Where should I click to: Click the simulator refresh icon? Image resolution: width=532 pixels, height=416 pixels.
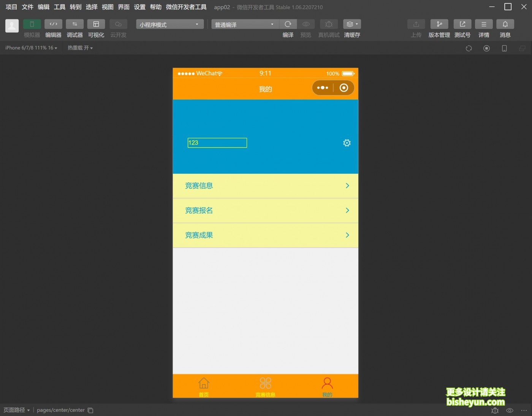pos(469,48)
